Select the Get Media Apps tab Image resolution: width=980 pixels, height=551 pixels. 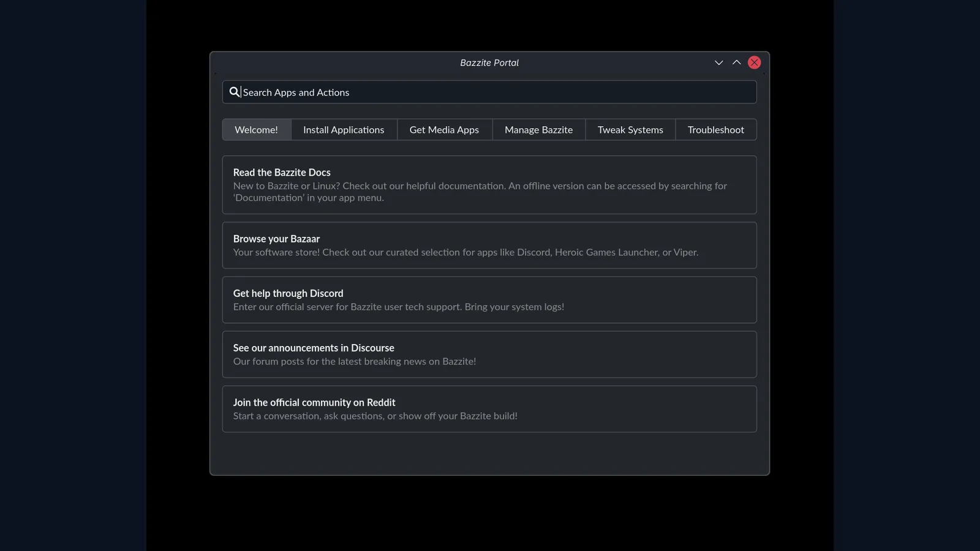(444, 130)
